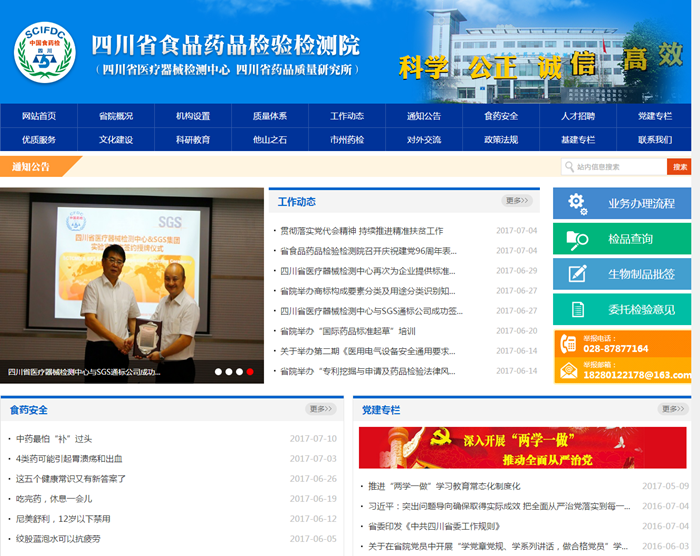Click the telephone icon beside 举报电话
Viewport: 700px width, 556px height.
tap(568, 343)
